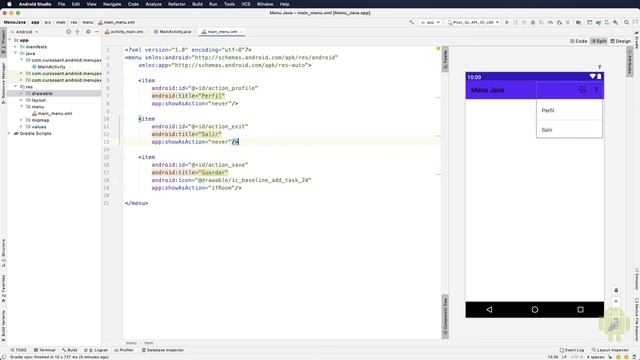Expand the layout folder
The width and height of the screenshot is (640, 360).
click(x=21, y=100)
